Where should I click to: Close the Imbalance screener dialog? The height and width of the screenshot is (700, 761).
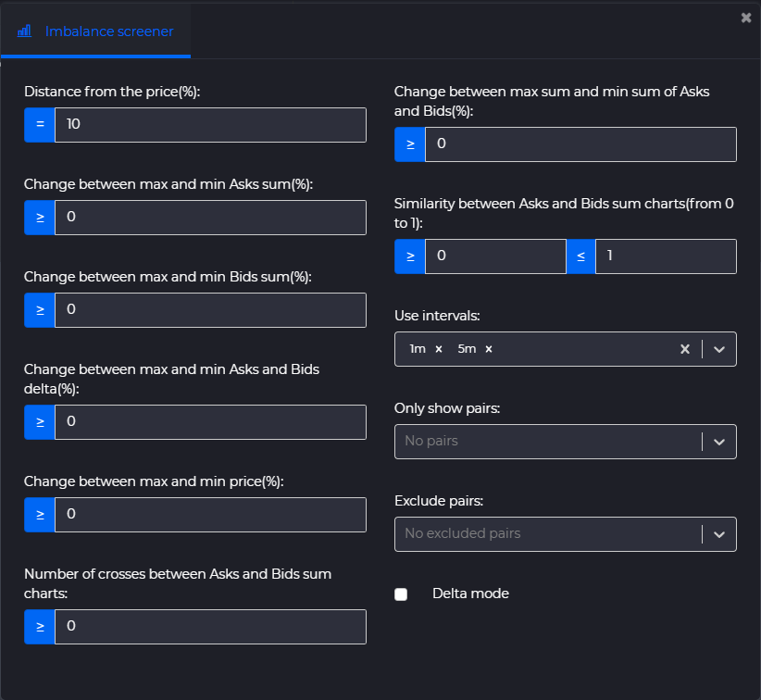[746, 18]
